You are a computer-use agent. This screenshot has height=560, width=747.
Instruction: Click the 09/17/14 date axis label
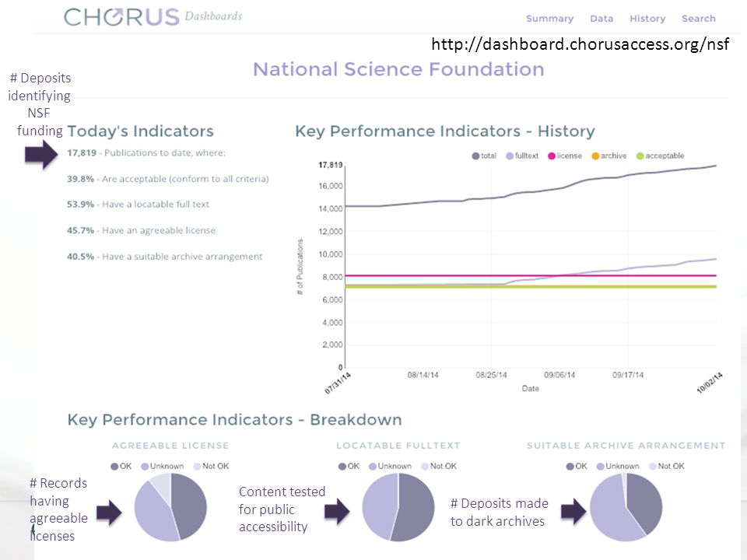click(628, 375)
